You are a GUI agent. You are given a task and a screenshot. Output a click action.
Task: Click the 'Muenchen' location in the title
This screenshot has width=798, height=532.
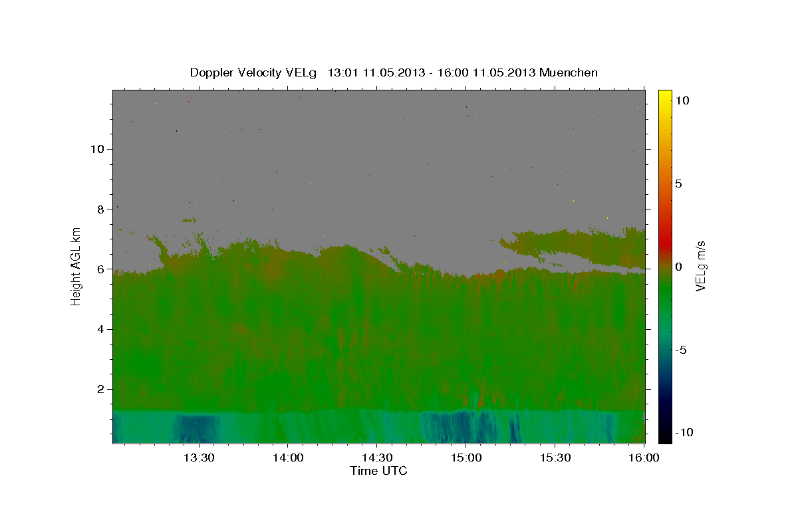(x=569, y=72)
